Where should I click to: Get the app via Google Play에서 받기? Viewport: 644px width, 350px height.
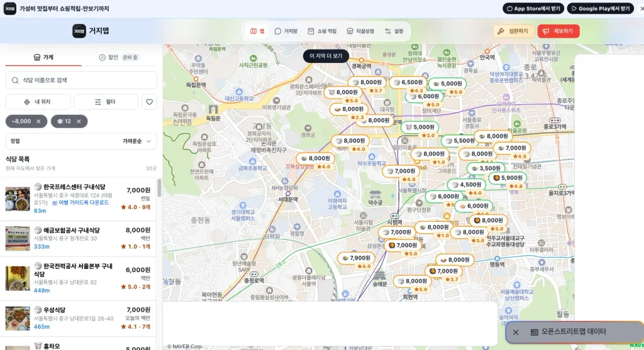[601, 9]
